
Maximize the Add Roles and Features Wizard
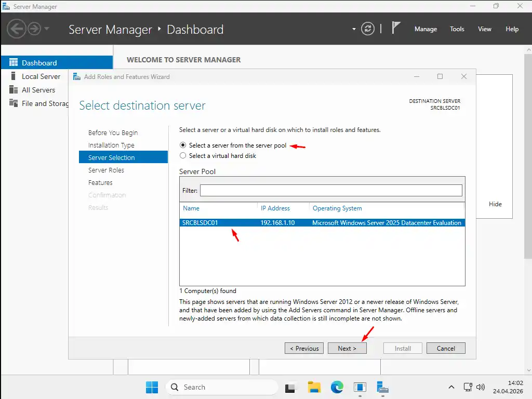pyautogui.click(x=440, y=77)
